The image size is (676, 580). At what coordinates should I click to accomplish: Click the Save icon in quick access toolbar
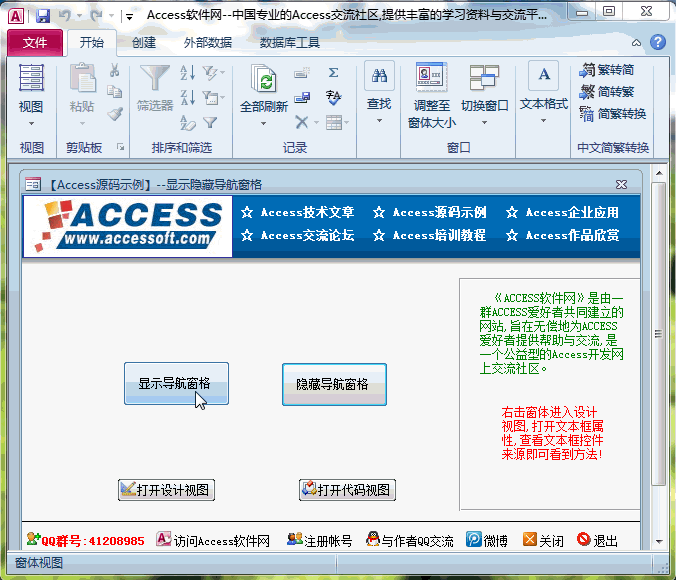(x=42, y=16)
